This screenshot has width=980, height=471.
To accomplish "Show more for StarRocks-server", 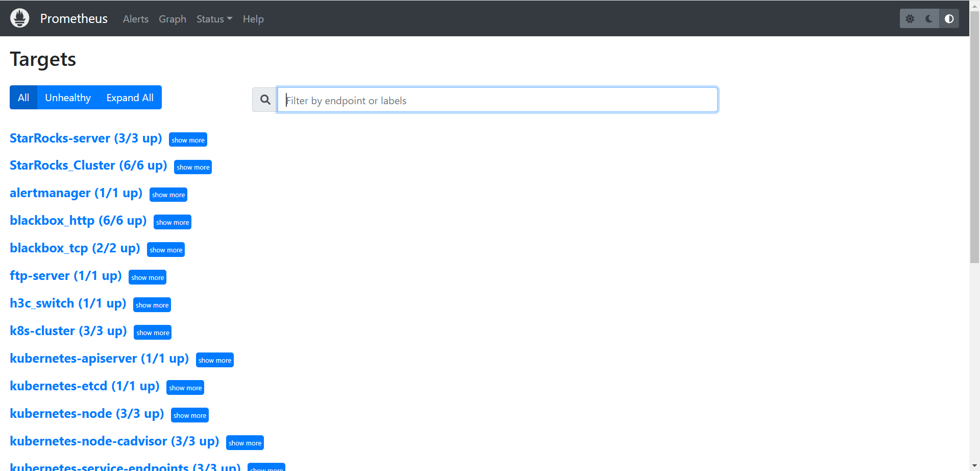I will pos(188,140).
